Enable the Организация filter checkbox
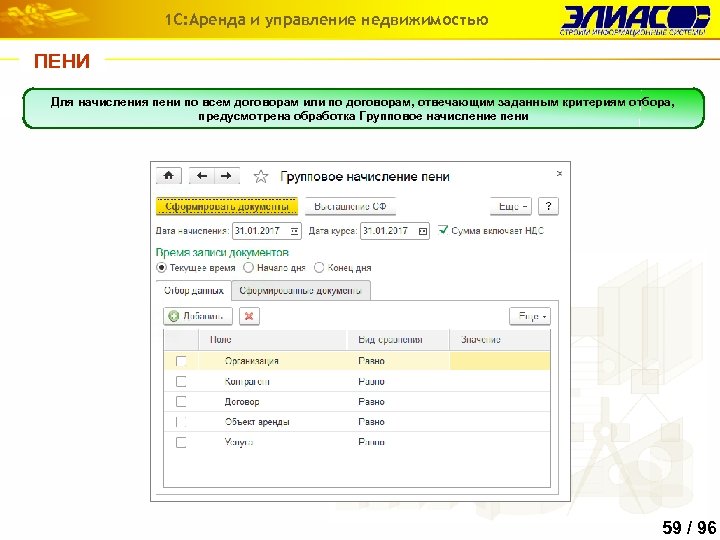This screenshot has height=540, width=720. point(181,361)
